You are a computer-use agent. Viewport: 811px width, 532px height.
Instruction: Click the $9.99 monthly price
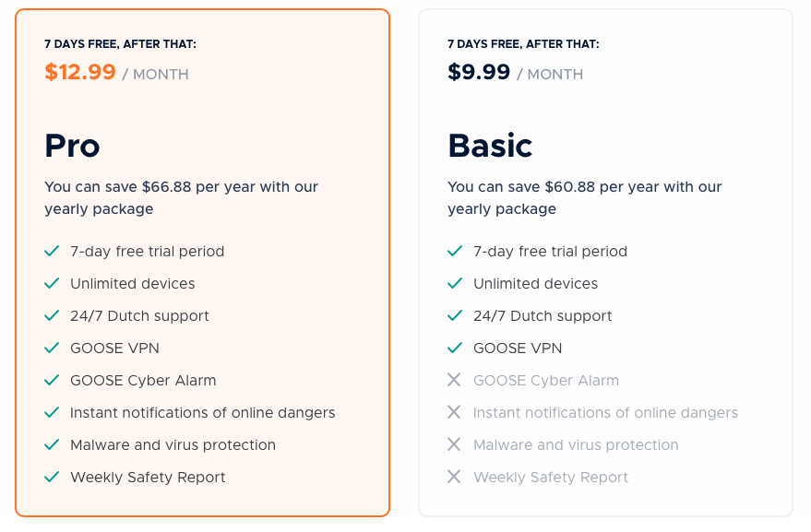coord(479,72)
